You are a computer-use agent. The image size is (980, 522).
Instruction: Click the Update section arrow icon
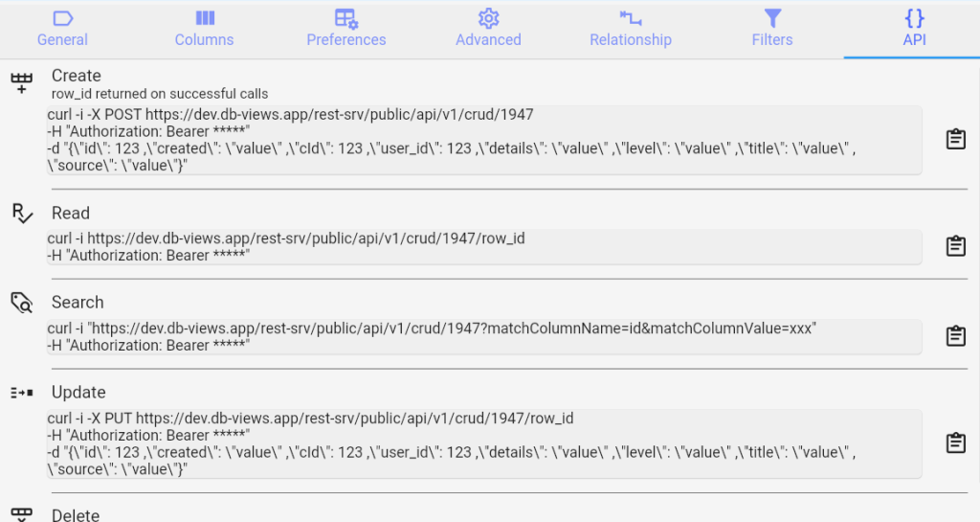(x=22, y=393)
